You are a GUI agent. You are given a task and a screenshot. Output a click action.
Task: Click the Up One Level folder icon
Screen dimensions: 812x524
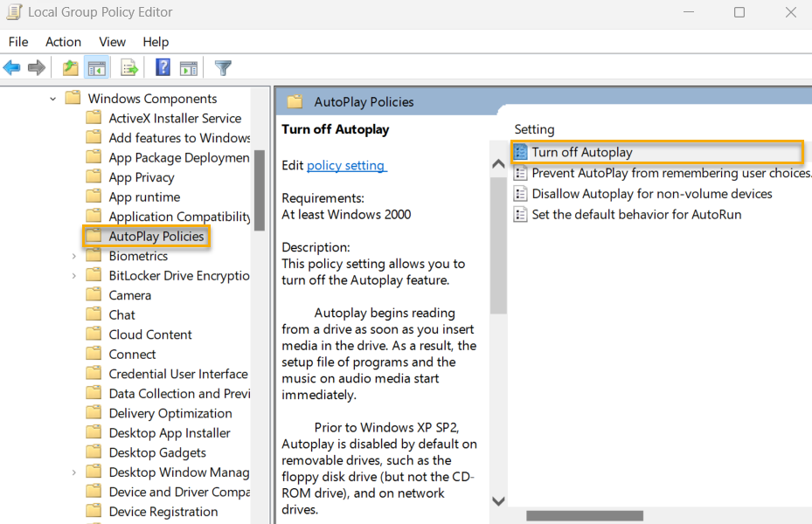[69, 67]
